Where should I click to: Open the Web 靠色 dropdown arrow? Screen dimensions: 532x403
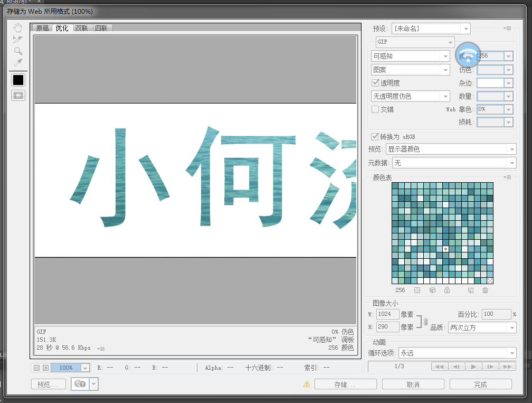508,109
